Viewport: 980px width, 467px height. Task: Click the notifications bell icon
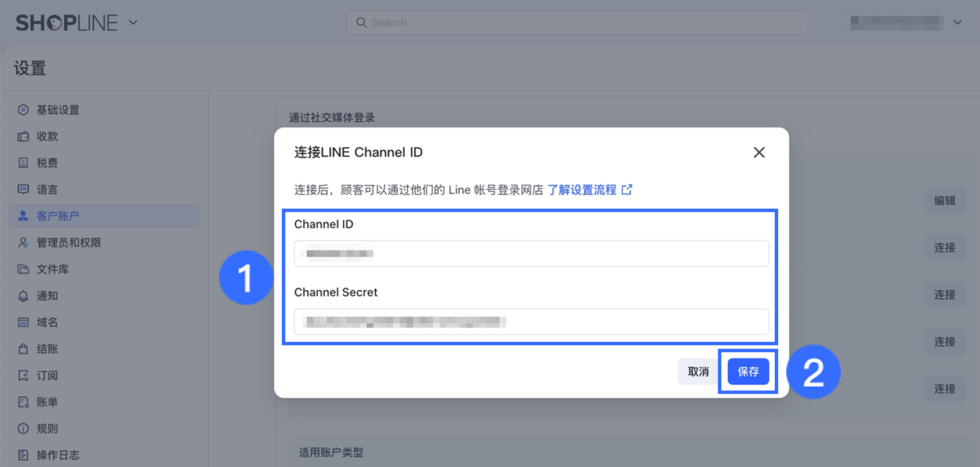(23, 296)
